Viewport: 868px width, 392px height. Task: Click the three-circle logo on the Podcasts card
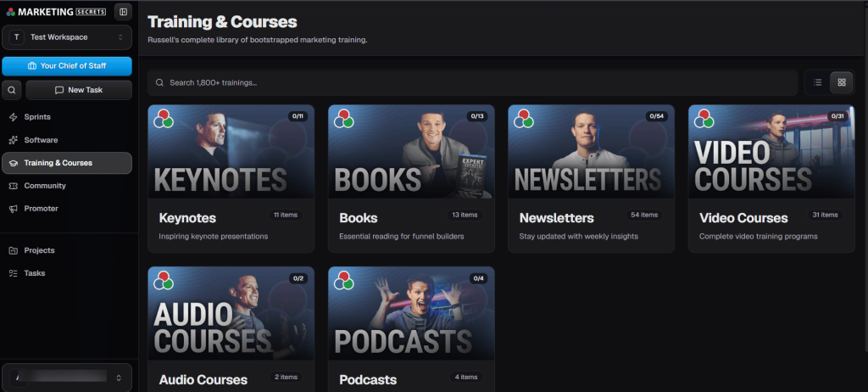(x=344, y=281)
